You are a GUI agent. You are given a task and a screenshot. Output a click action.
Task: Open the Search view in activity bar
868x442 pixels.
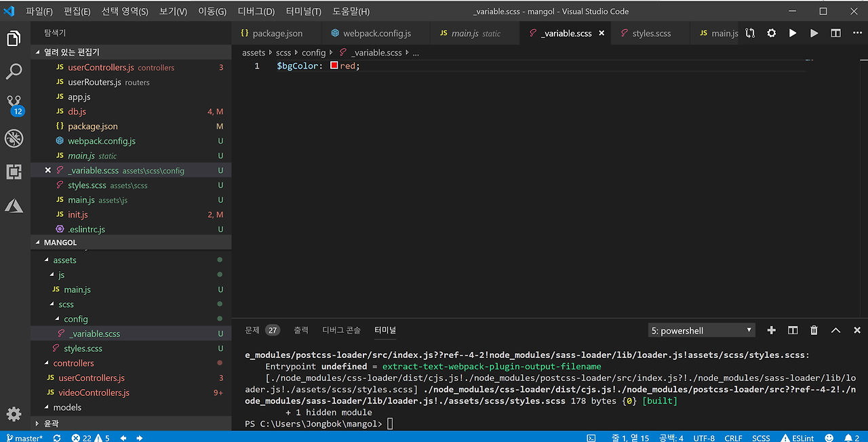click(x=14, y=72)
